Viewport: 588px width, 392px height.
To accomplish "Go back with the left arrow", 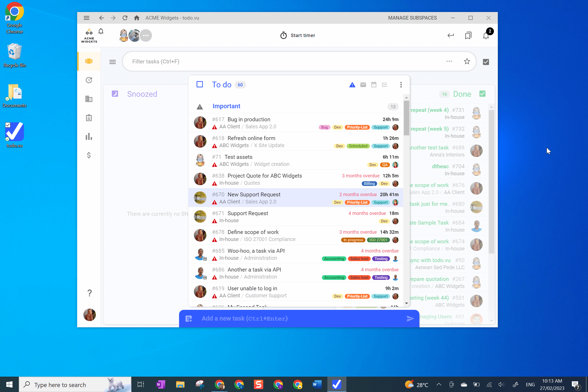I will pyautogui.click(x=101, y=18).
